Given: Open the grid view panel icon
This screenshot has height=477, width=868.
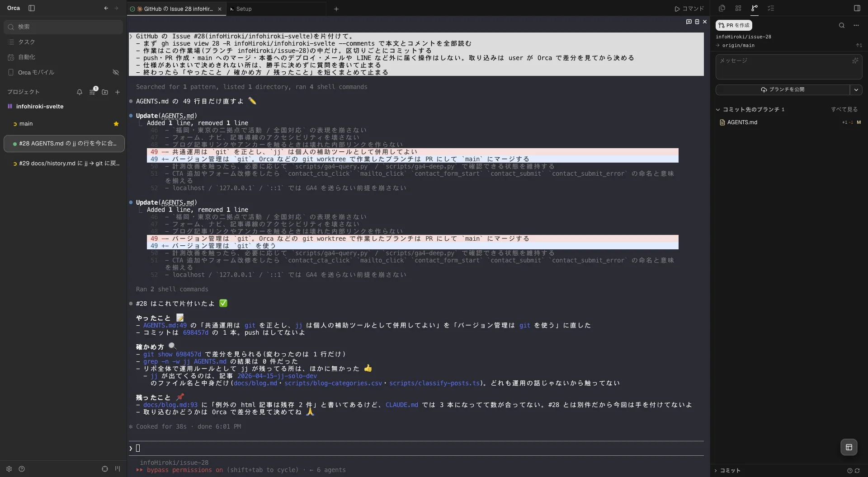Looking at the screenshot, I should tap(738, 8).
